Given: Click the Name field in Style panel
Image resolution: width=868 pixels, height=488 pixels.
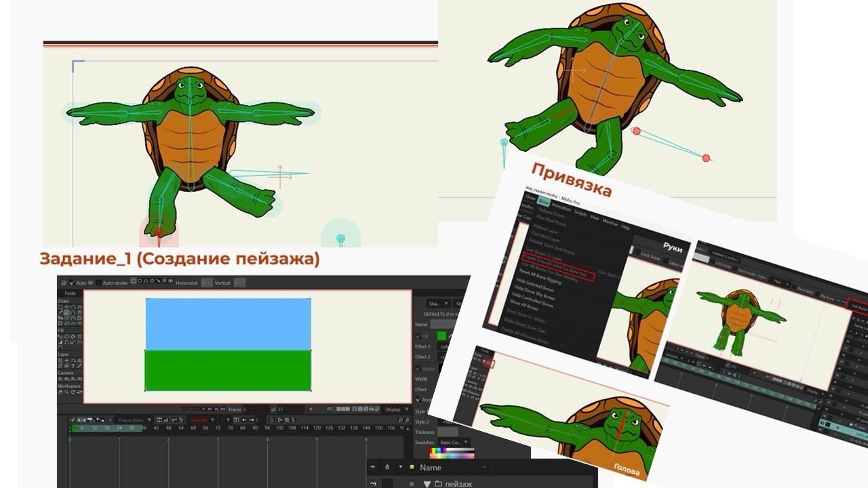Looking at the screenshot, I should (442, 324).
